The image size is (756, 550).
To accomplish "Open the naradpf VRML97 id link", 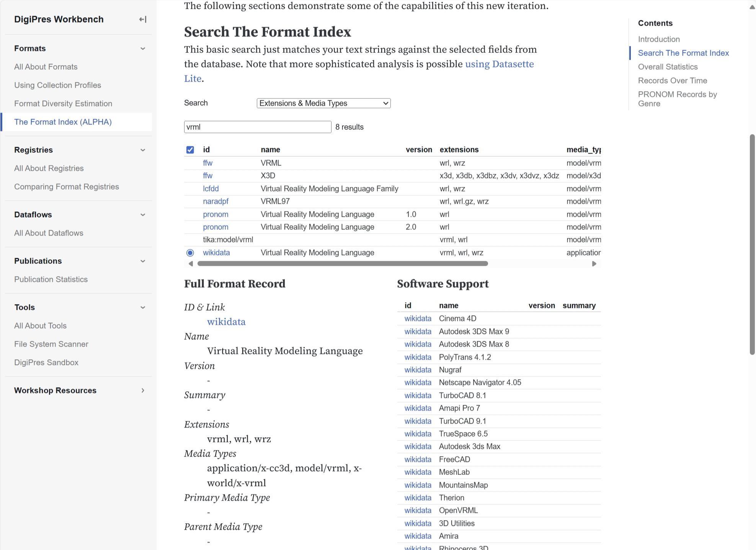I will point(216,201).
